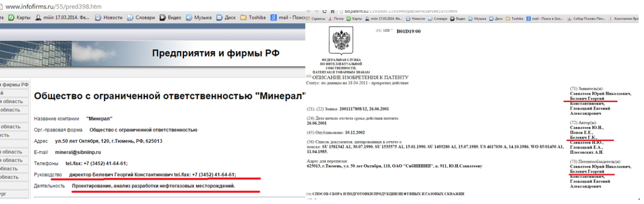The image size is (644, 204).
Task: Open the Видео bookmark in left browser
Action: pos(171,17)
